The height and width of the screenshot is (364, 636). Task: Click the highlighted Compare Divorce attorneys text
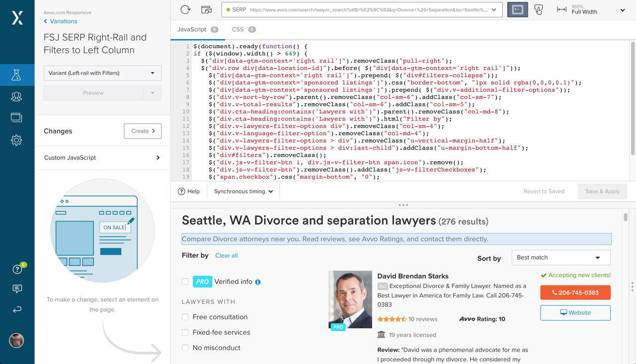click(397, 239)
